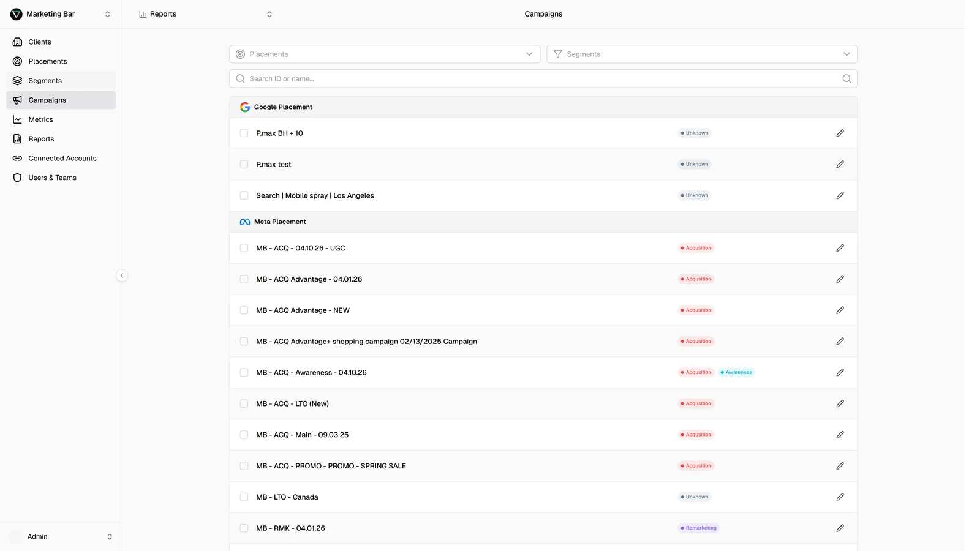Image resolution: width=980 pixels, height=551 pixels.
Task: Edit MB - LTO - Canada campaign
Action: (x=840, y=497)
